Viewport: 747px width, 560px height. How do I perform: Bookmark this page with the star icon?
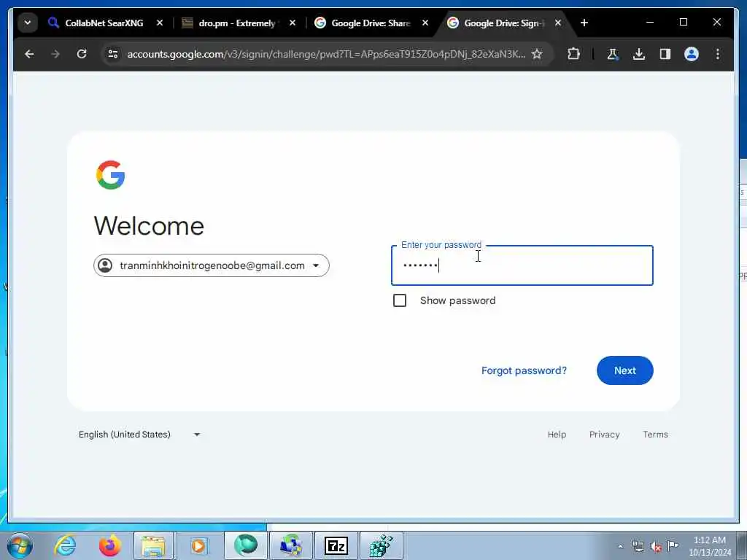[537, 54]
